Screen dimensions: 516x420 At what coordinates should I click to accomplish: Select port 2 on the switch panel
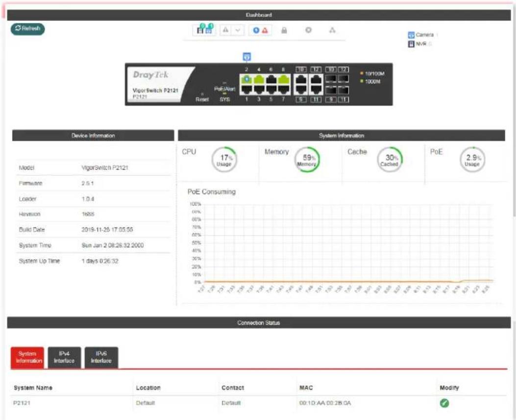click(246, 79)
